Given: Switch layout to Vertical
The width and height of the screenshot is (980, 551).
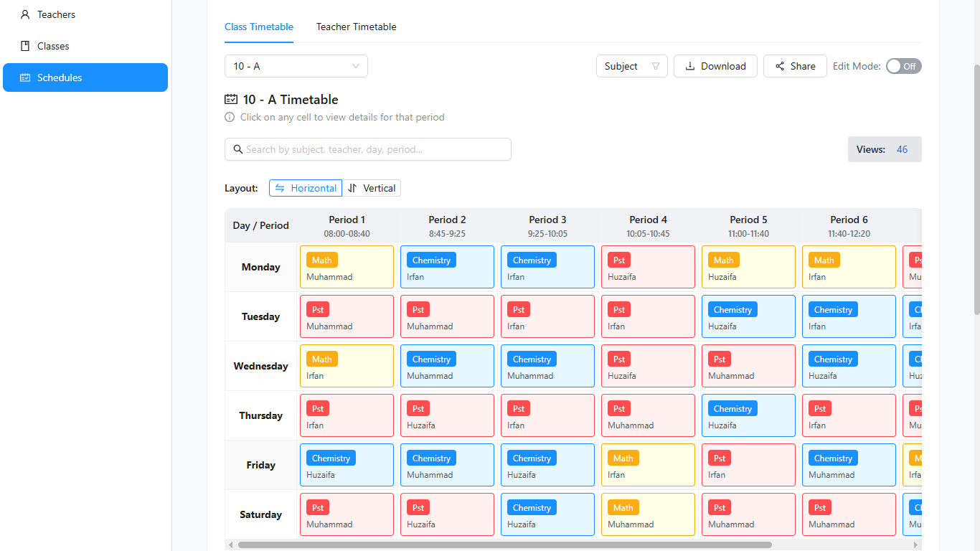Looking at the screenshot, I should click(372, 187).
